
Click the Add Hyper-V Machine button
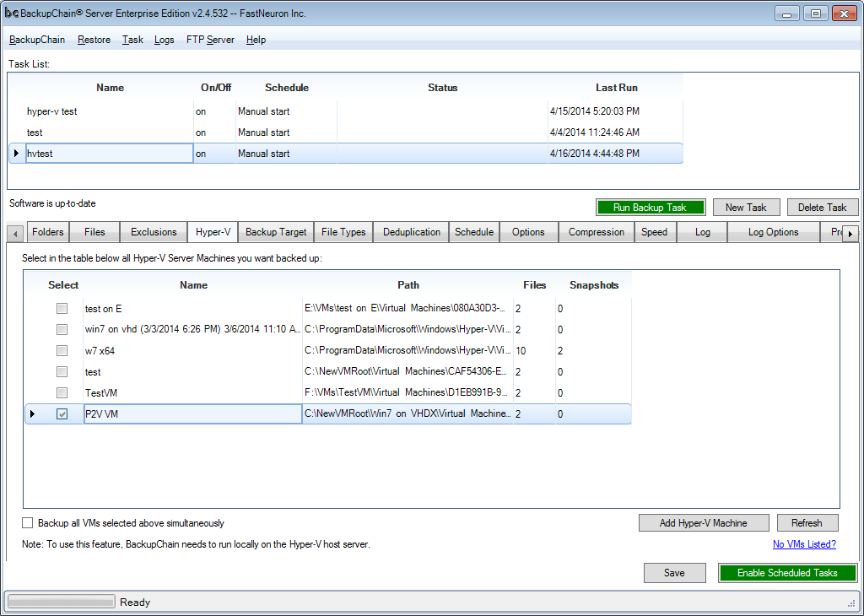[x=704, y=523]
